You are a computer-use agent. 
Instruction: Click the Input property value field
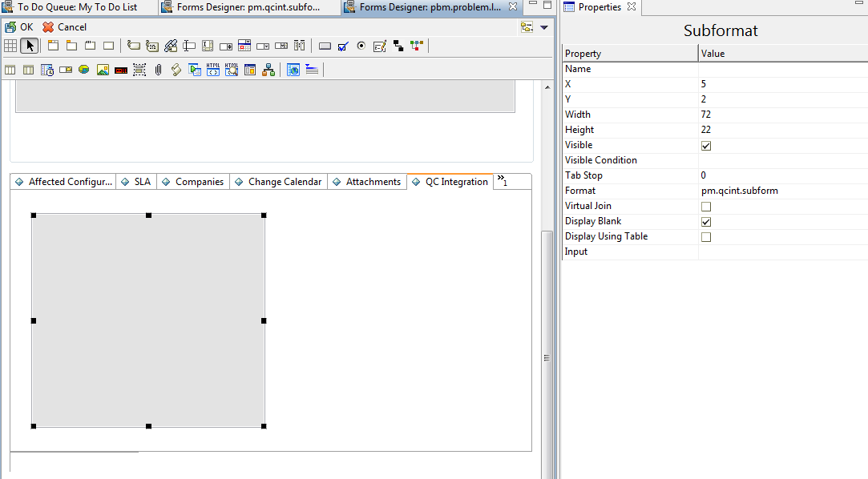point(783,252)
